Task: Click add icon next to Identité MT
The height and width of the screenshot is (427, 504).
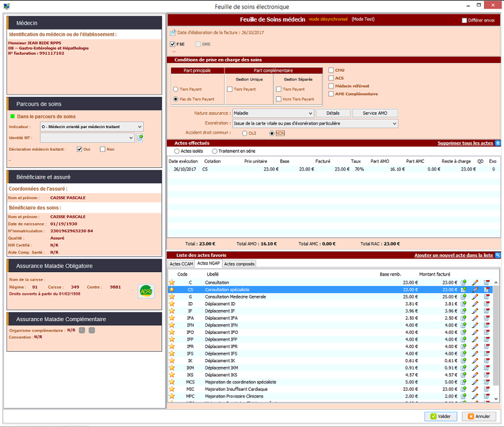Action: [140, 138]
